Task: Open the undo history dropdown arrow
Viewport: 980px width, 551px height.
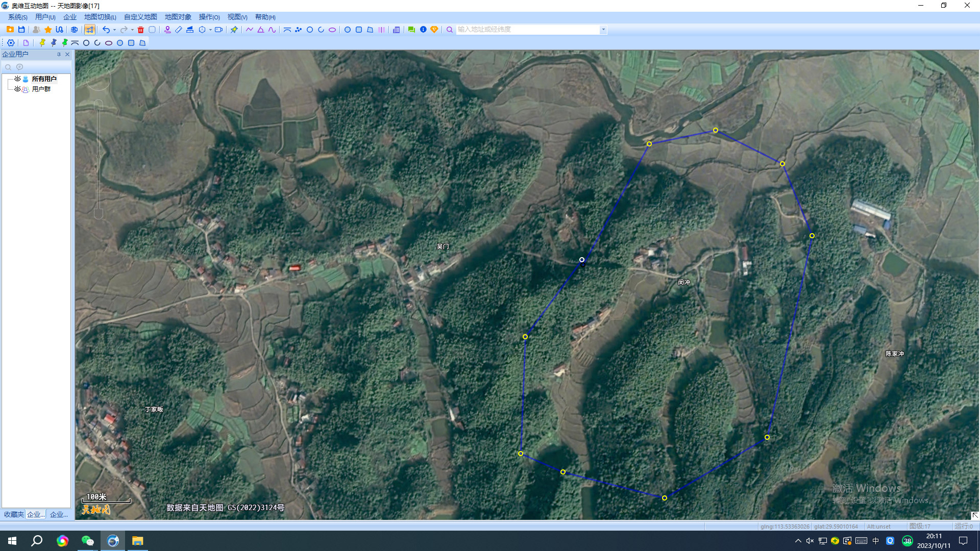Action: (114, 30)
